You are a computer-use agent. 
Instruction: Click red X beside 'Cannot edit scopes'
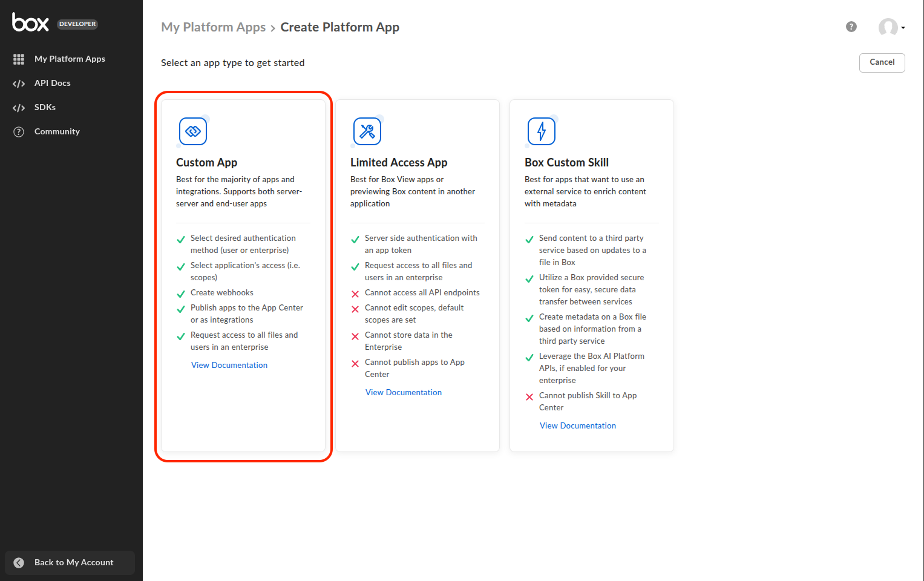click(355, 309)
